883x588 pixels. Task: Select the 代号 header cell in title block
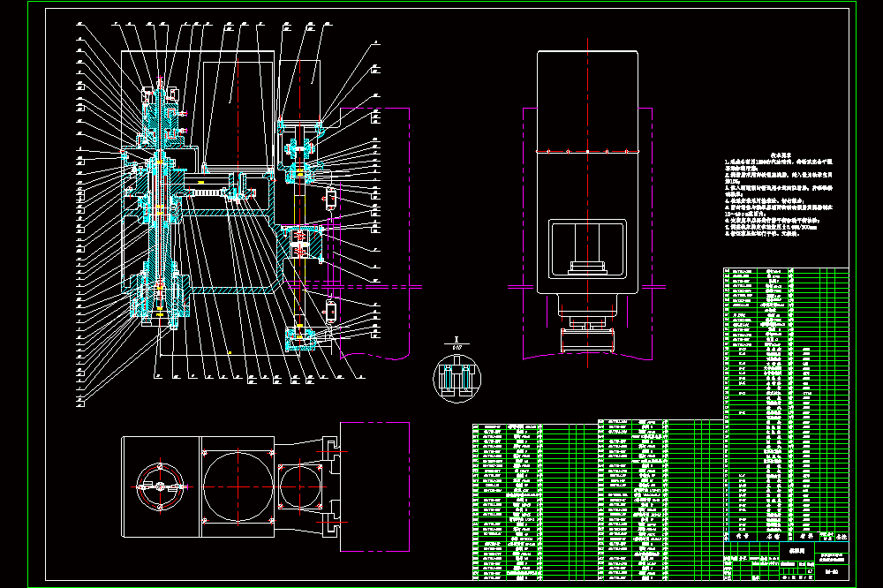(743, 537)
